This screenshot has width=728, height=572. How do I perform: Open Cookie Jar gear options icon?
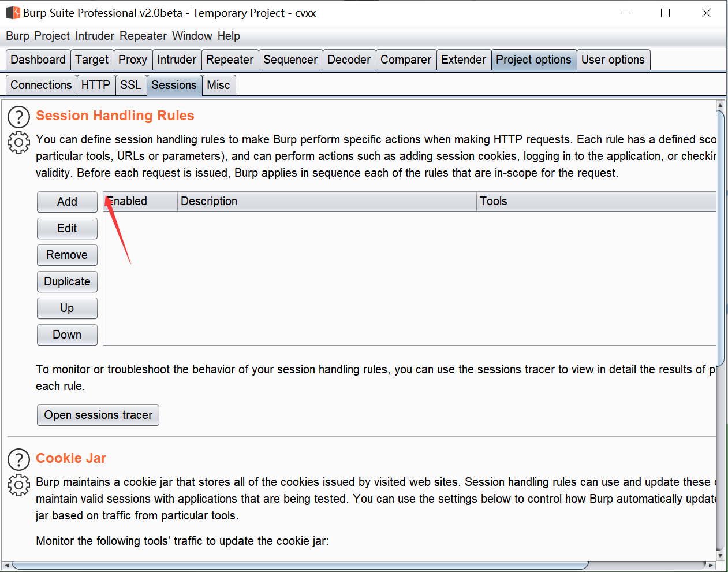18,485
